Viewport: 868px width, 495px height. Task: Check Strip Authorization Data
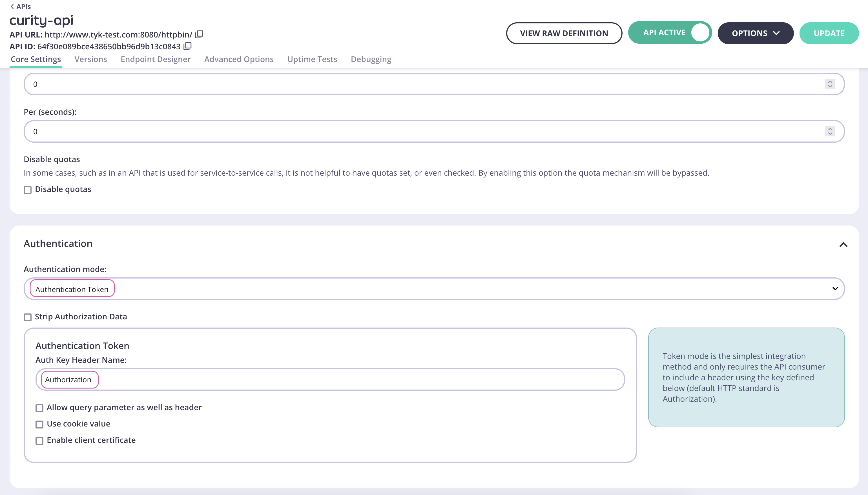pyautogui.click(x=28, y=317)
